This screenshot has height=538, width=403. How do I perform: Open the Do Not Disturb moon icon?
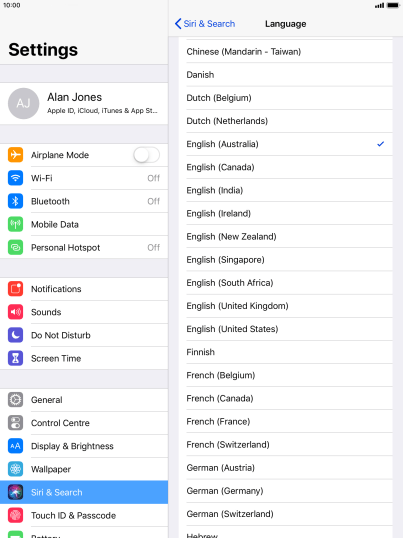click(x=15, y=335)
